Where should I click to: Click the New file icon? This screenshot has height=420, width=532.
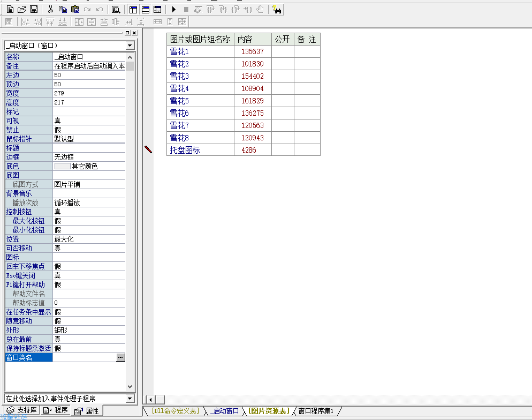[x=10, y=9]
